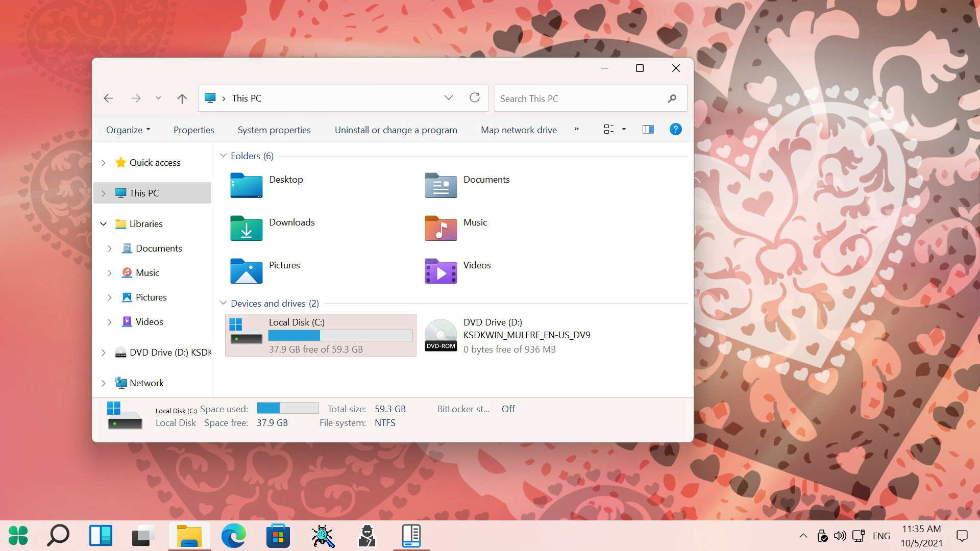Screen dimensions: 980x551
Task: Click Uninstall or change a program
Action: pyautogui.click(x=396, y=129)
